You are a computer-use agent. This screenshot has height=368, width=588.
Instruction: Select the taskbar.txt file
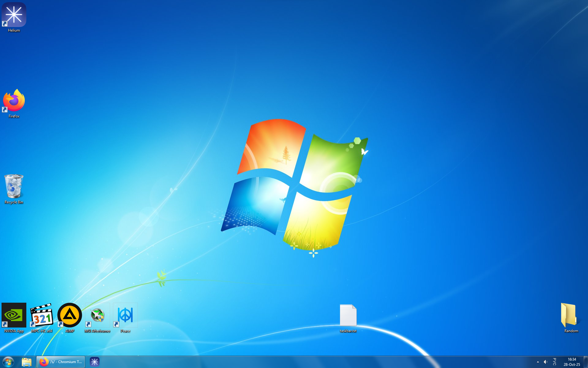(348, 315)
